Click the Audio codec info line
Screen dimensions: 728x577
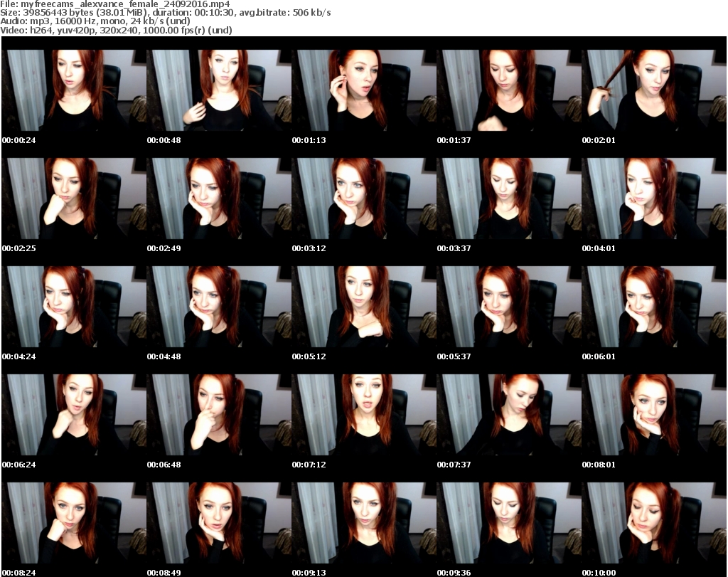coord(100,21)
